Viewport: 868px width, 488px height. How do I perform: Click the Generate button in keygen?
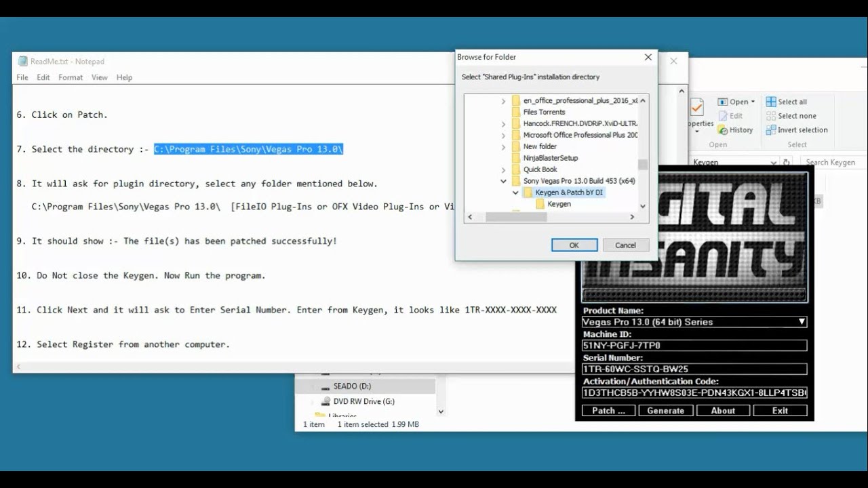(x=666, y=411)
